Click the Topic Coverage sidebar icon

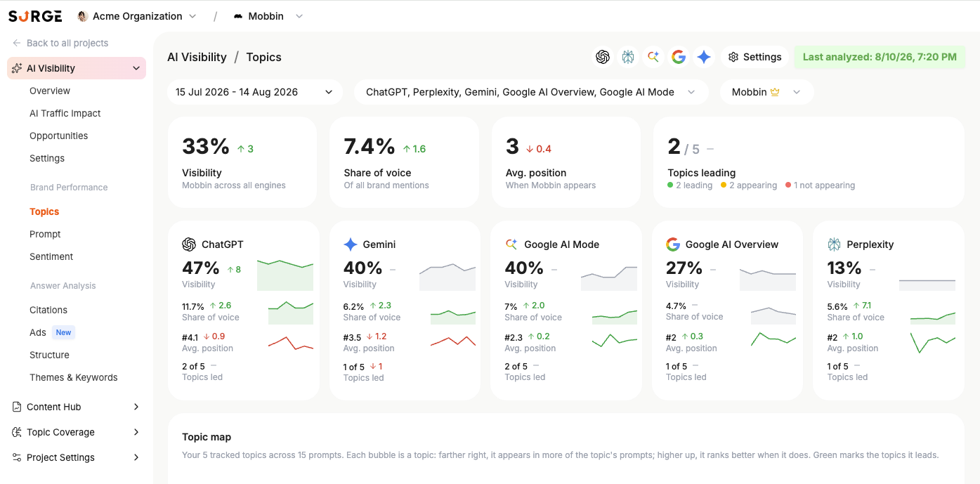click(x=17, y=432)
